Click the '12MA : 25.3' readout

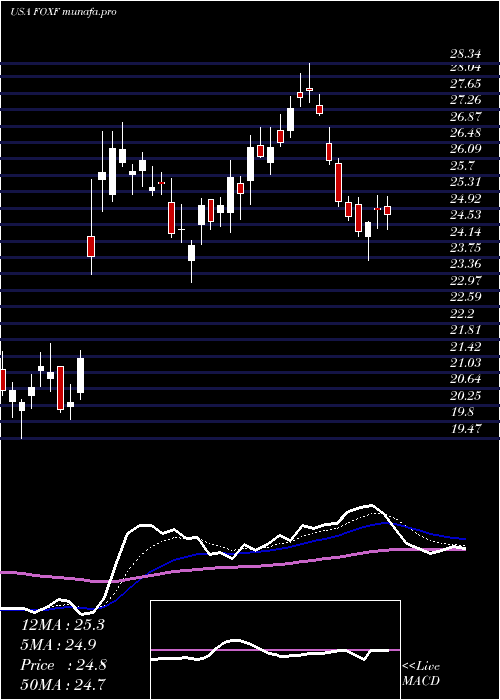(63, 625)
